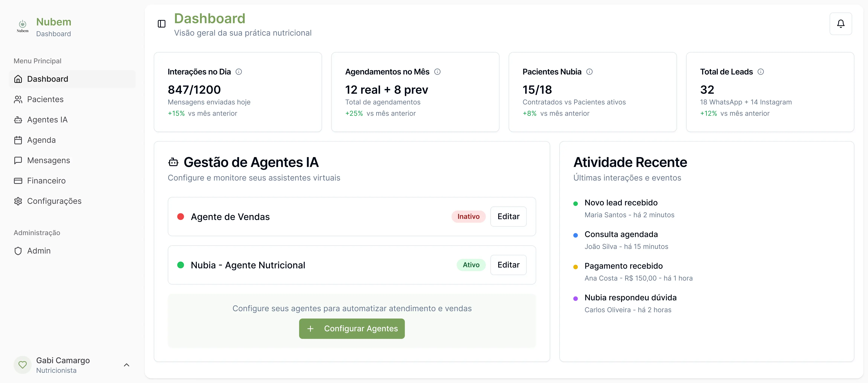Image resolution: width=868 pixels, height=383 pixels.
Task: Edit the Agente de Vendas
Action: point(508,217)
